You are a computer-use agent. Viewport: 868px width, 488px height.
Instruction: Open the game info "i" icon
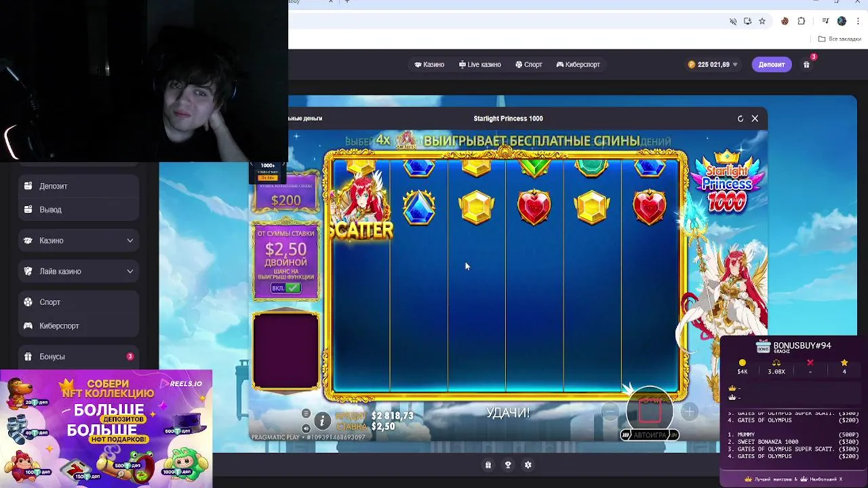tap(322, 421)
